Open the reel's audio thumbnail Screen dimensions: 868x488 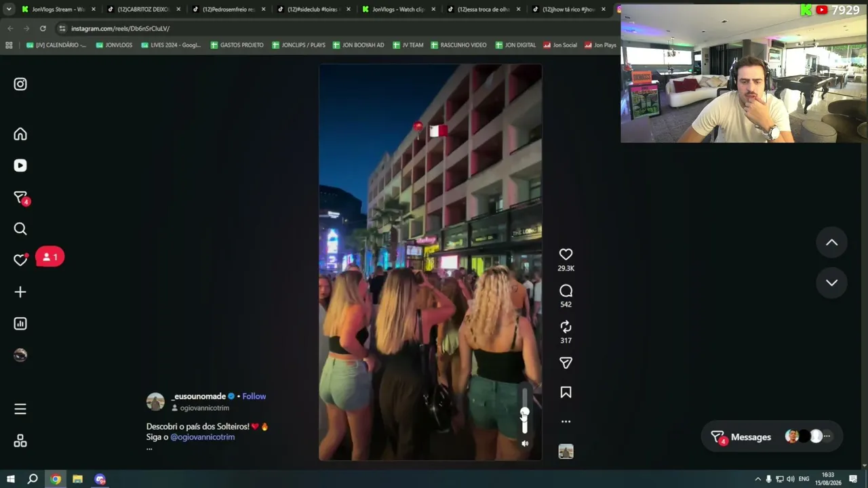pyautogui.click(x=566, y=451)
